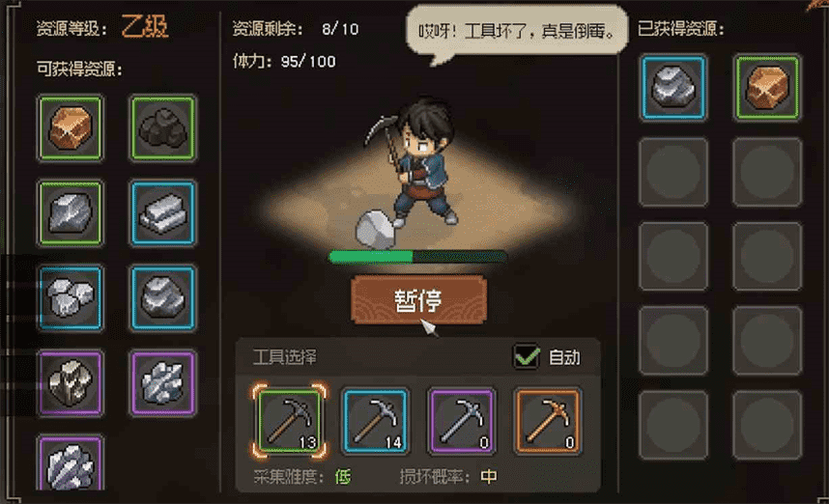Click the green mining progress bar
This screenshot has width=829, height=504.
tap(417, 257)
